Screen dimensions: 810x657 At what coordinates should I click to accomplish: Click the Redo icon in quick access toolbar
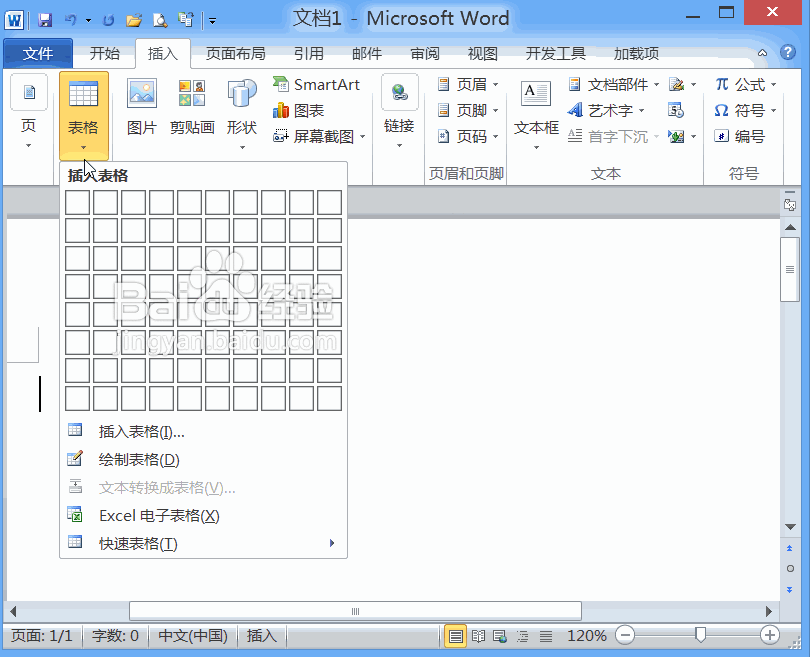click(x=108, y=21)
